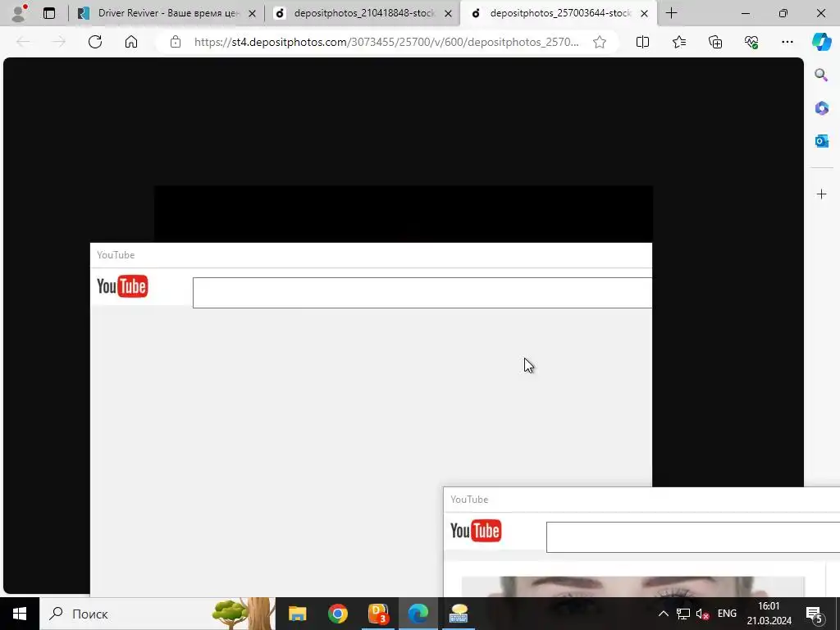Open File Explorer from taskbar

click(297, 614)
